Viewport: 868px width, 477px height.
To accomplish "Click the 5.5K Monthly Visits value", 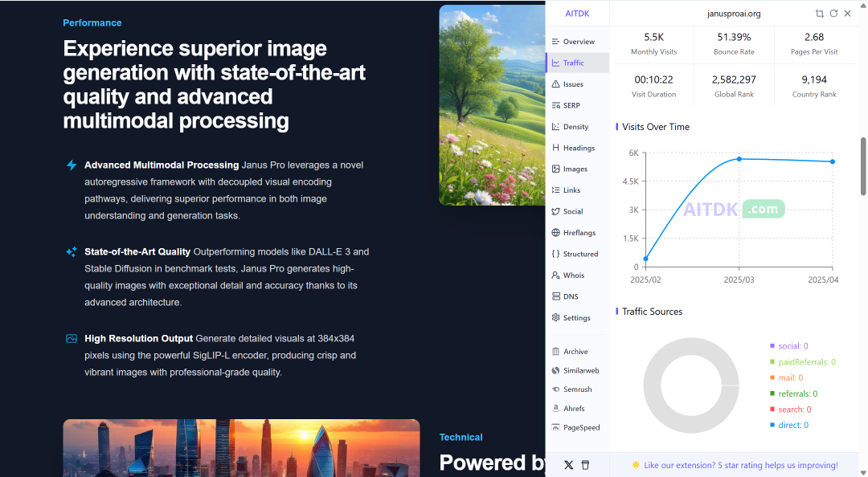I will 653,37.
